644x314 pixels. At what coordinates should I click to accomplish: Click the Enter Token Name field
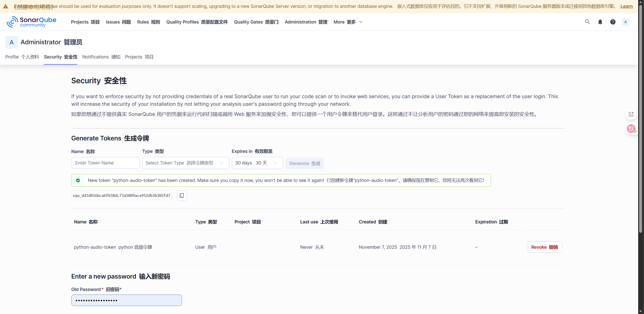point(105,163)
